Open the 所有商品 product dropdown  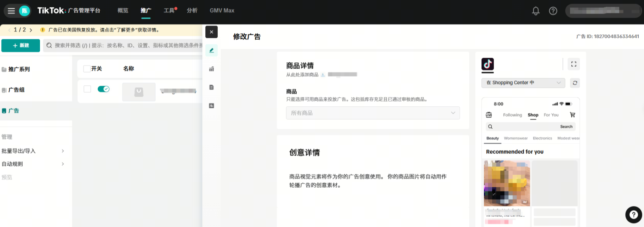pyautogui.click(x=373, y=113)
